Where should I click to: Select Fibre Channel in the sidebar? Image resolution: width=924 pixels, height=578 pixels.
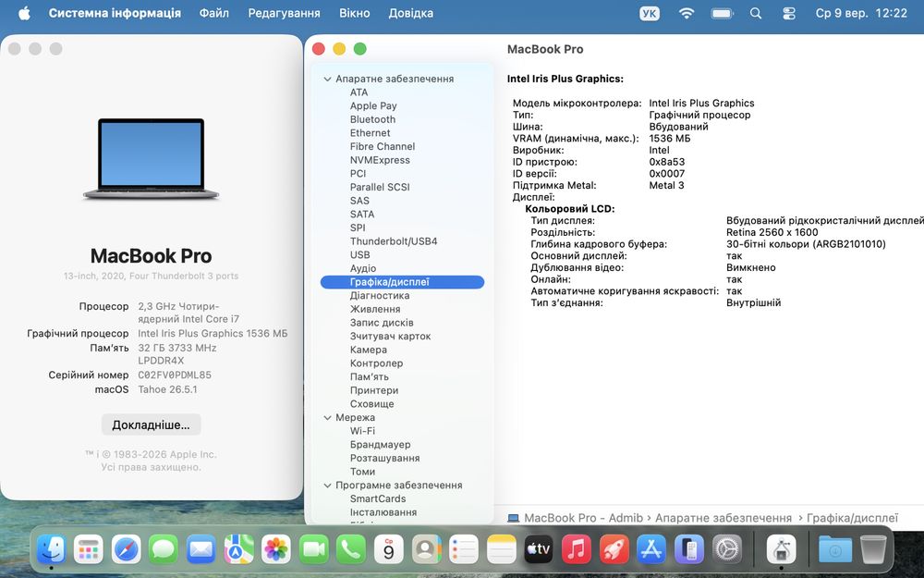tap(383, 146)
